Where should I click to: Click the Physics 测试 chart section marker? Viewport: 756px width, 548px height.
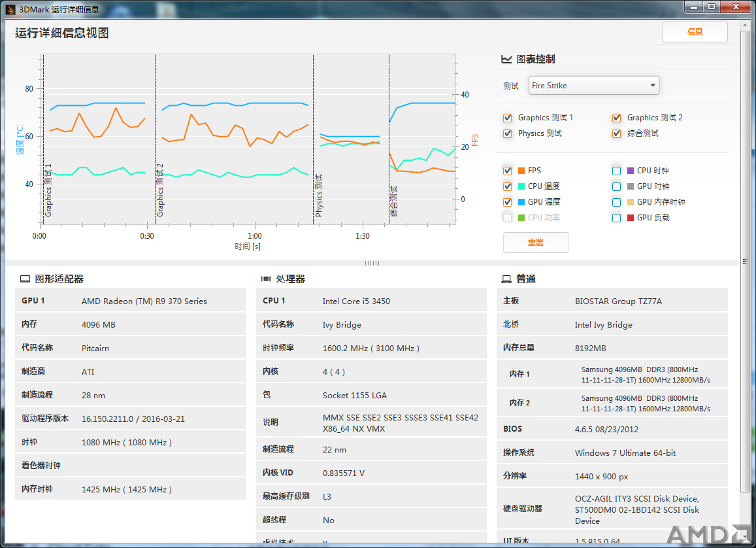pyautogui.click(x=318, y=196)
